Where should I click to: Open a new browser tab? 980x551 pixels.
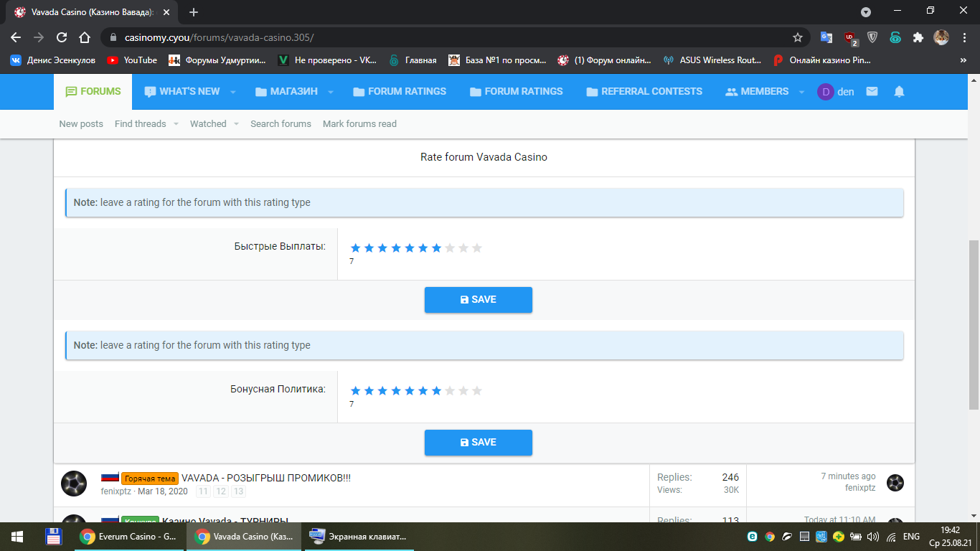tap(194, 12)
